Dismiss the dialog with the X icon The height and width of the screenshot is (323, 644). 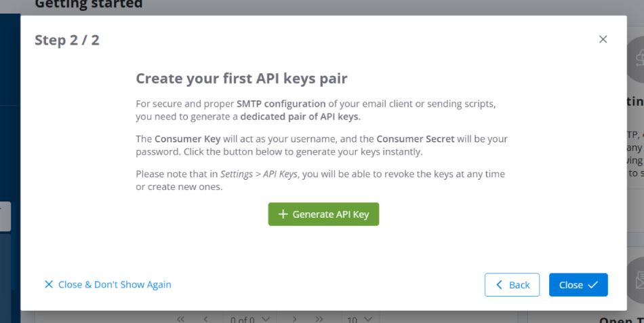click(x=603, y=39)
